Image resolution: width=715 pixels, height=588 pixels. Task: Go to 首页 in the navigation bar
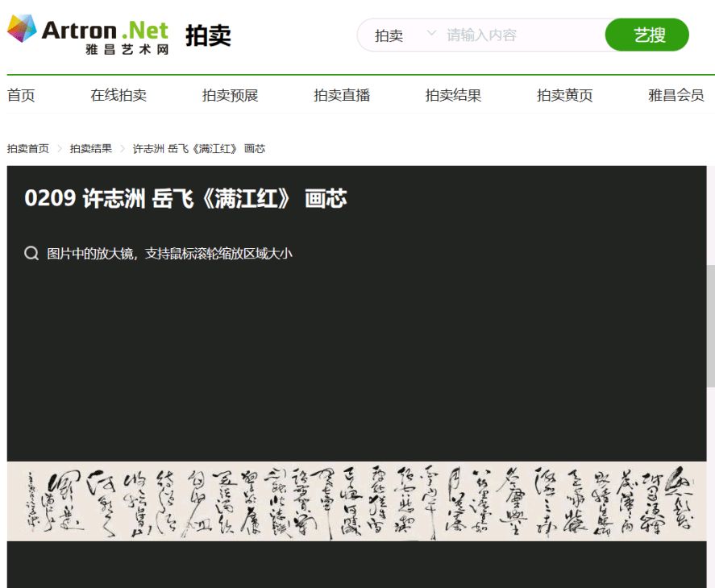point(21,95)
